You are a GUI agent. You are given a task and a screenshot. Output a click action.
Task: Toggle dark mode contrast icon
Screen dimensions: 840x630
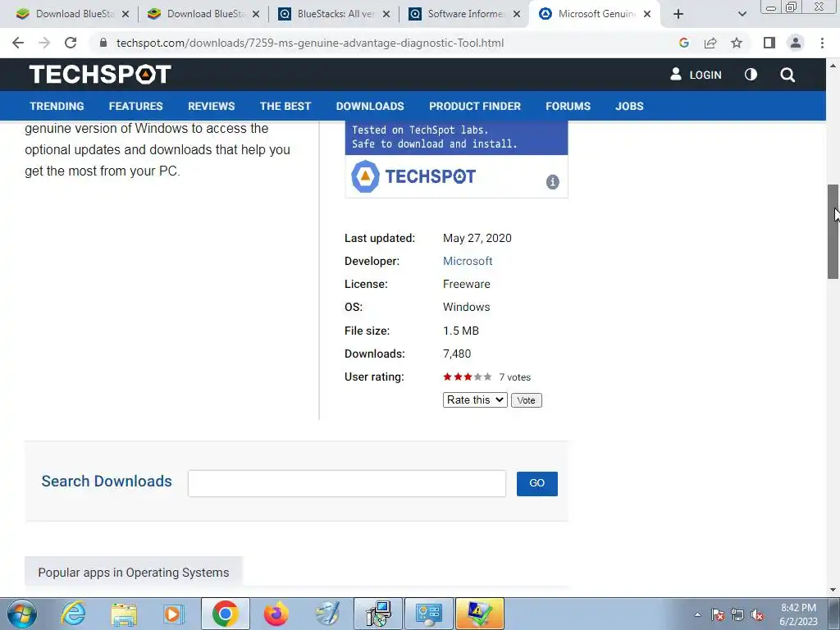[751, 75]
